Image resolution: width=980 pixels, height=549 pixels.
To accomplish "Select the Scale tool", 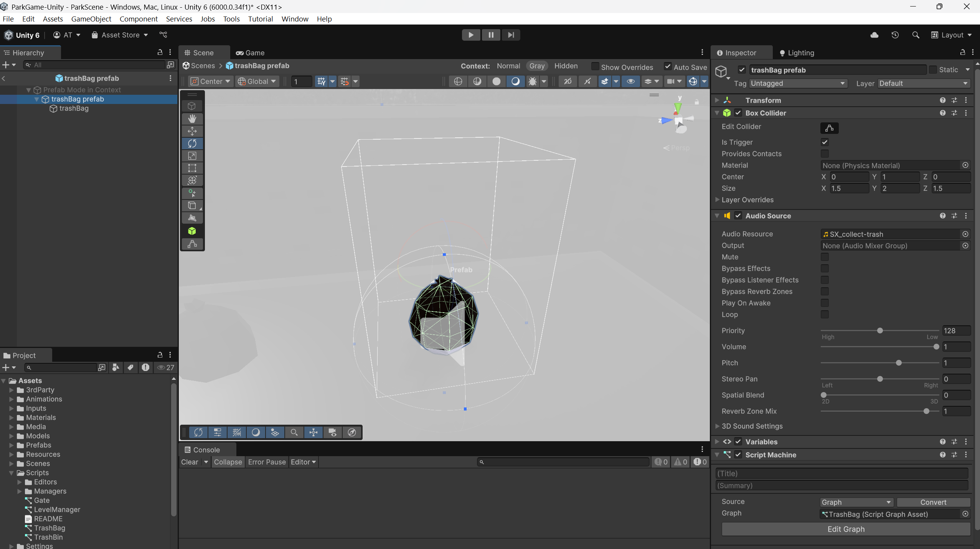I will click(x=192, y=156).
